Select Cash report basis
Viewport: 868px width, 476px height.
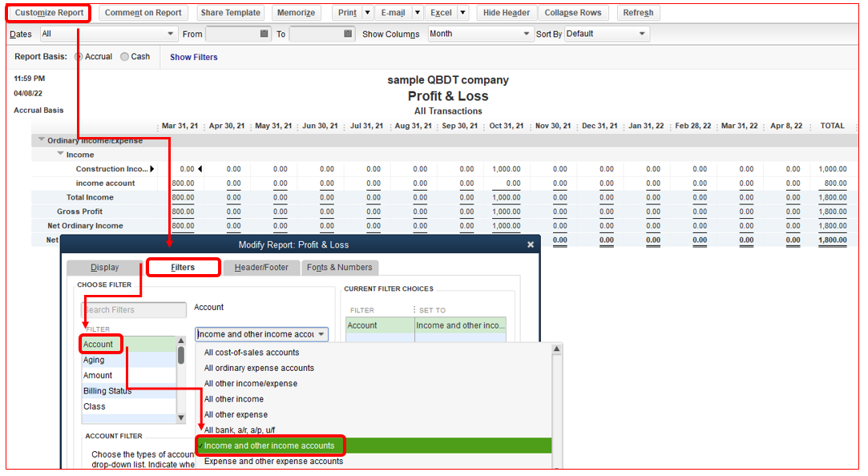[124, 57]
